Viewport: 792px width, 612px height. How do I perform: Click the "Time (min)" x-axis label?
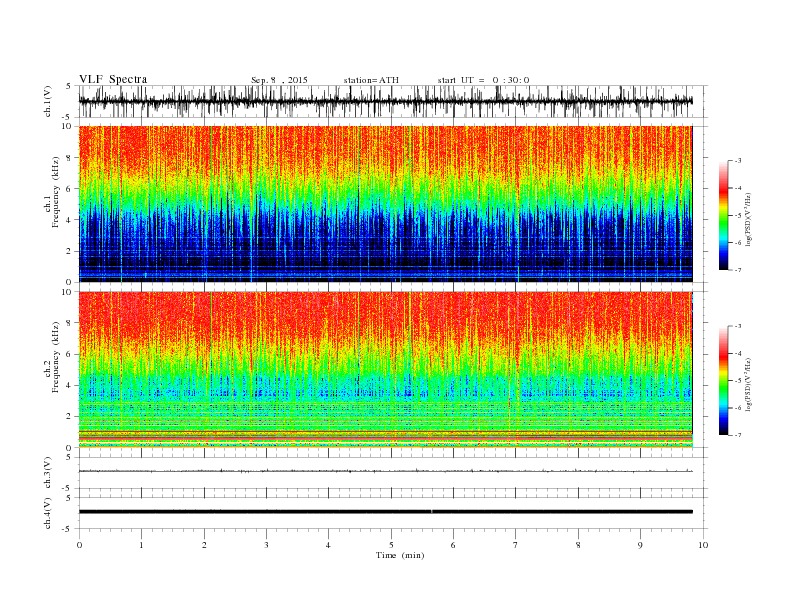pyautogui.click(x=400, y=555)
